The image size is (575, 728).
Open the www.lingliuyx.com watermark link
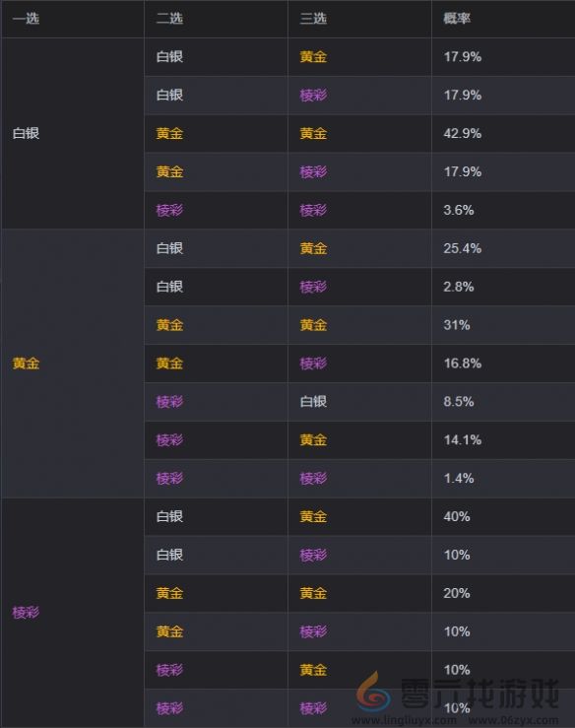[404, 720]
